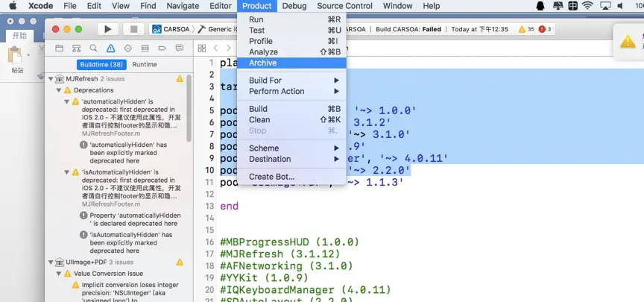Select the 开始 tab in background window
Viewport: 644px width, 302px height.
coord(19,35)
